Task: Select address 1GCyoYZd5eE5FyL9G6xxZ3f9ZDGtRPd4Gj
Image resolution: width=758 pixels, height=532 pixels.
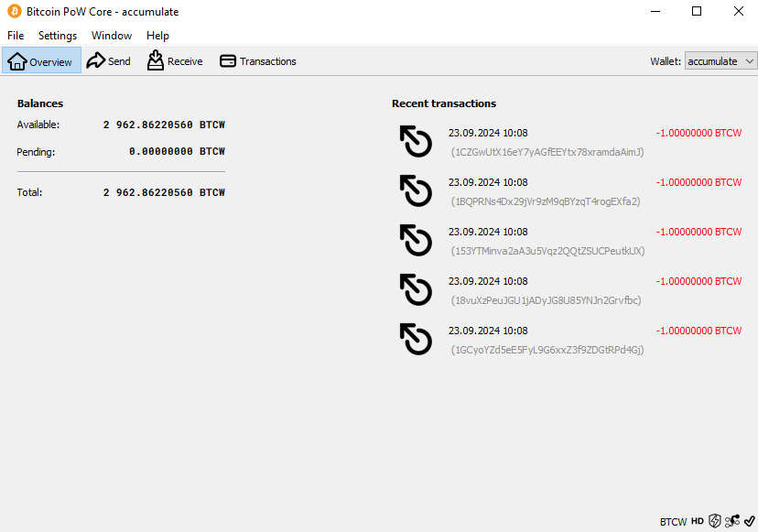Action: coord(547,350)
